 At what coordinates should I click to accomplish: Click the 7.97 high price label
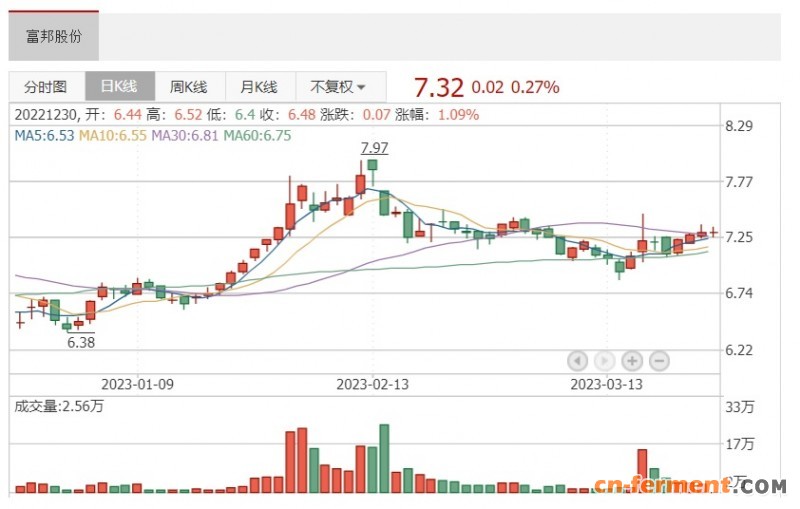(x=374, y=148)
